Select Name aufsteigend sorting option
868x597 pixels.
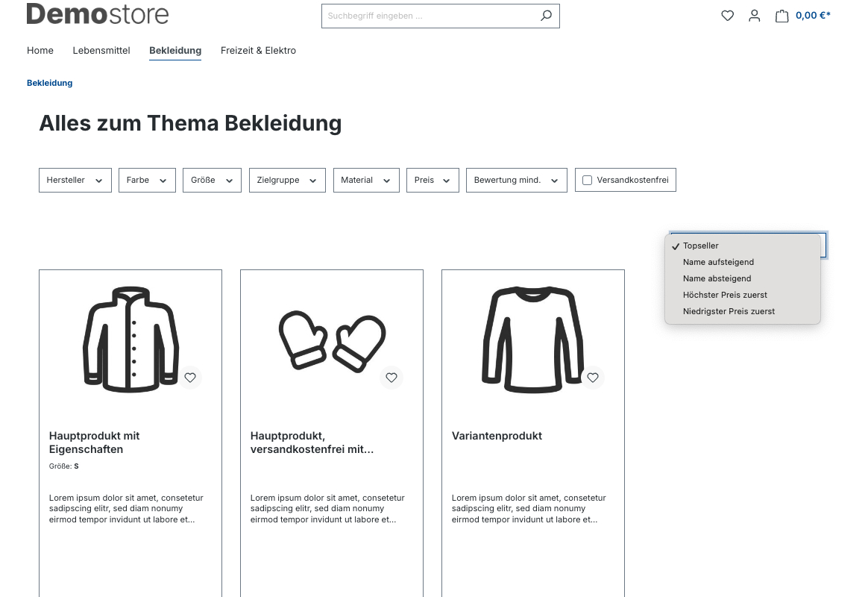point(718,262)
